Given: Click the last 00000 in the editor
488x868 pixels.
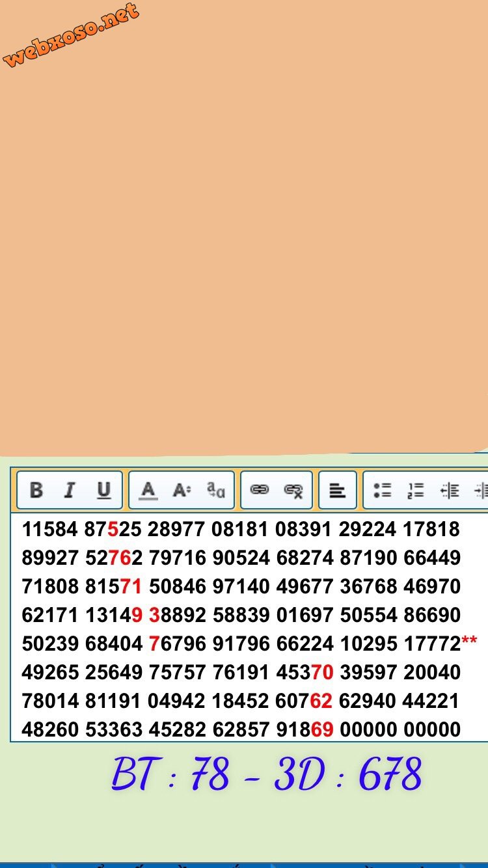Looking at the screenshot, I should click(432, 729).
